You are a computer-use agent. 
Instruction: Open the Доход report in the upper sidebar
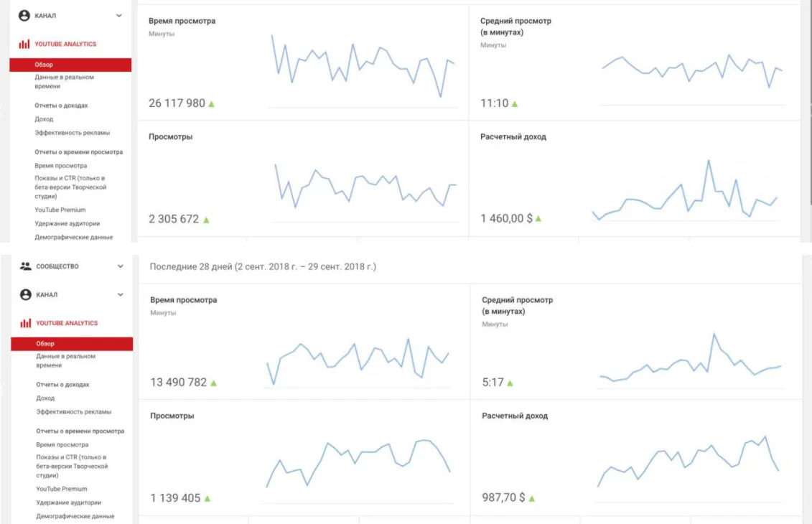click(x=44, y=119)
